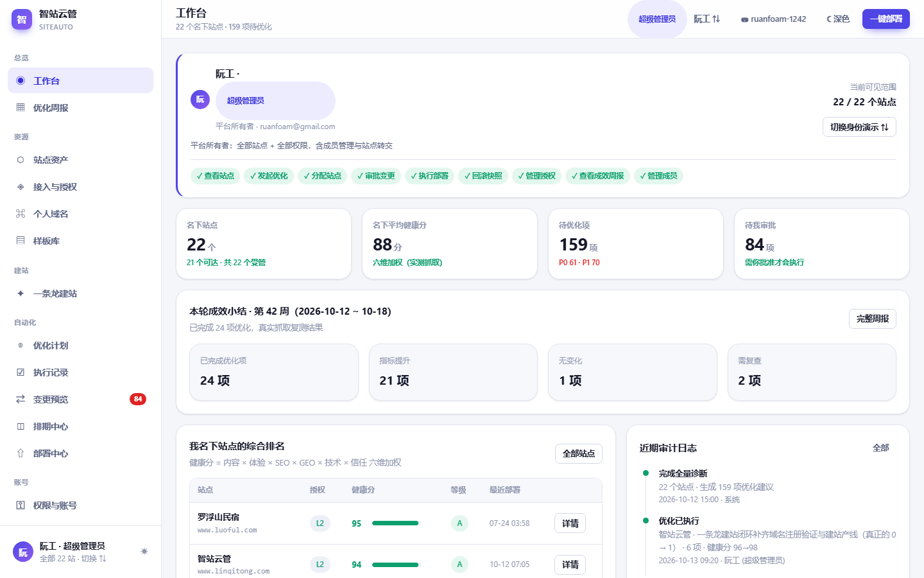Open the 待我审批 stat card

point(821,244)
